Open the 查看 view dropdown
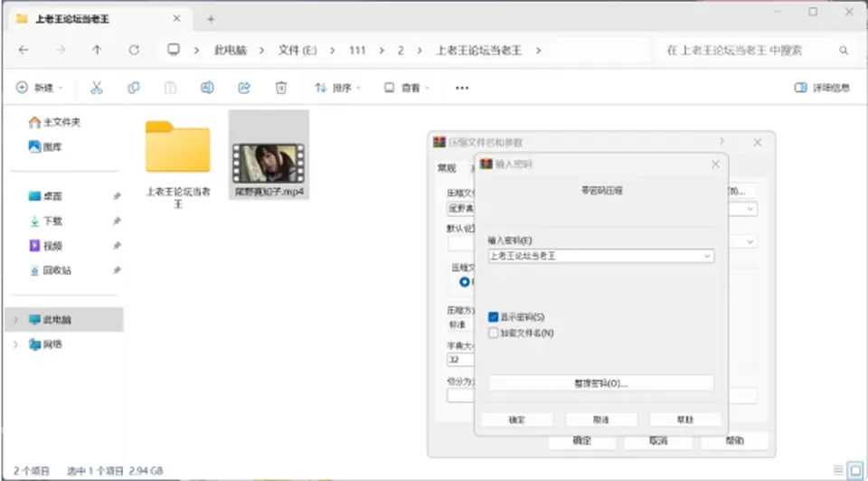This screenshot has height=481, width=868. [x=407, y=88]
